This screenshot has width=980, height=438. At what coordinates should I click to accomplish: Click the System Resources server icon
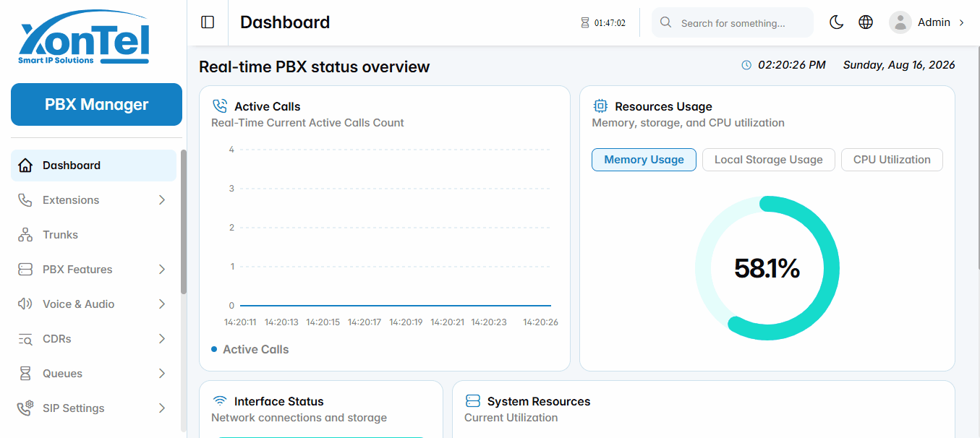tap(473, 401)
